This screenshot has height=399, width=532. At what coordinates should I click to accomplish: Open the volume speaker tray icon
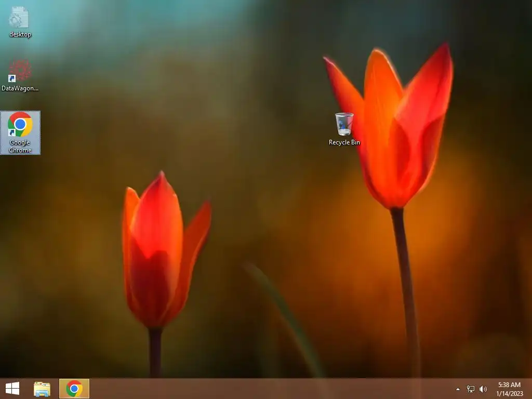tap(483, 389)
